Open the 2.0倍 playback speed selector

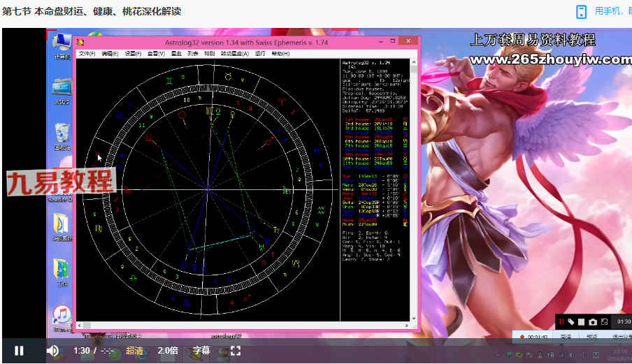(168, 351)
